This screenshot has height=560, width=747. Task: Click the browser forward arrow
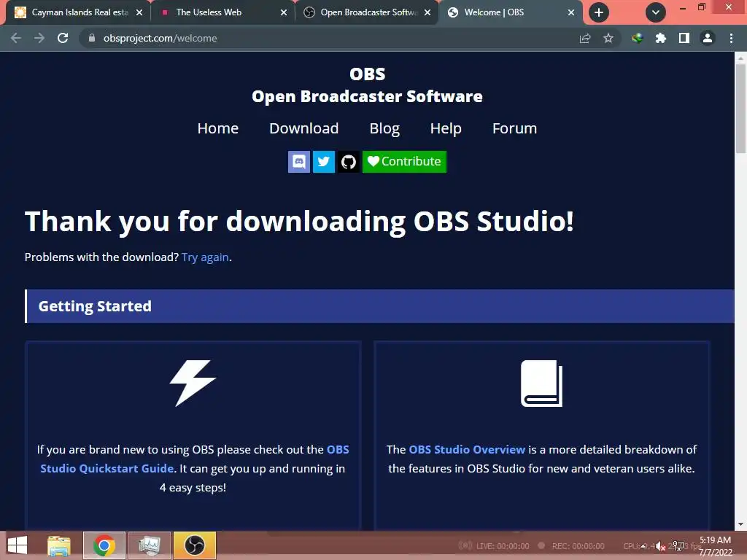click(x=39, y=38)
